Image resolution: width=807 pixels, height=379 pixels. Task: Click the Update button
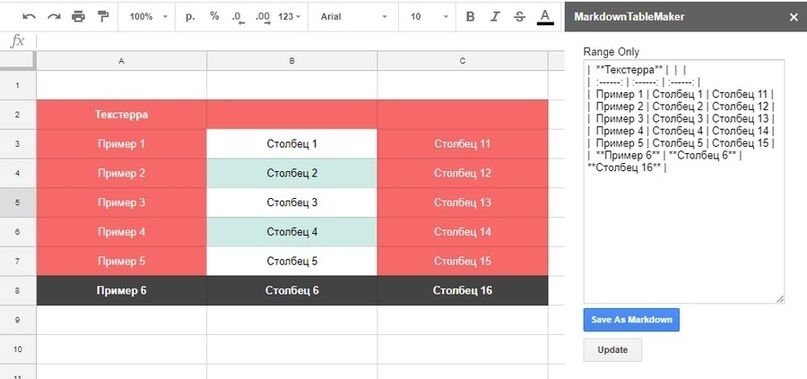(x=612, y=350)
